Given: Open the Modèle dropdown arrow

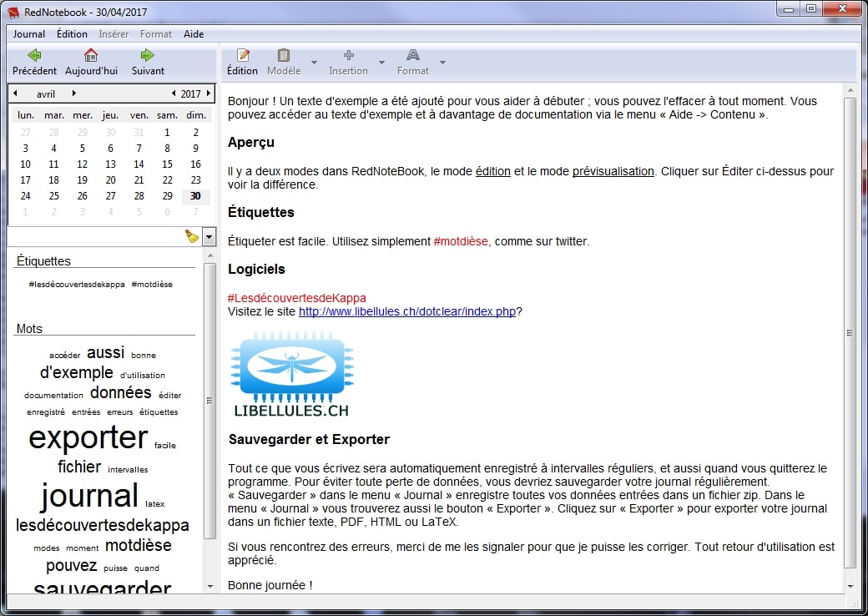Looking at the screenshot, I should coord(314,62).
